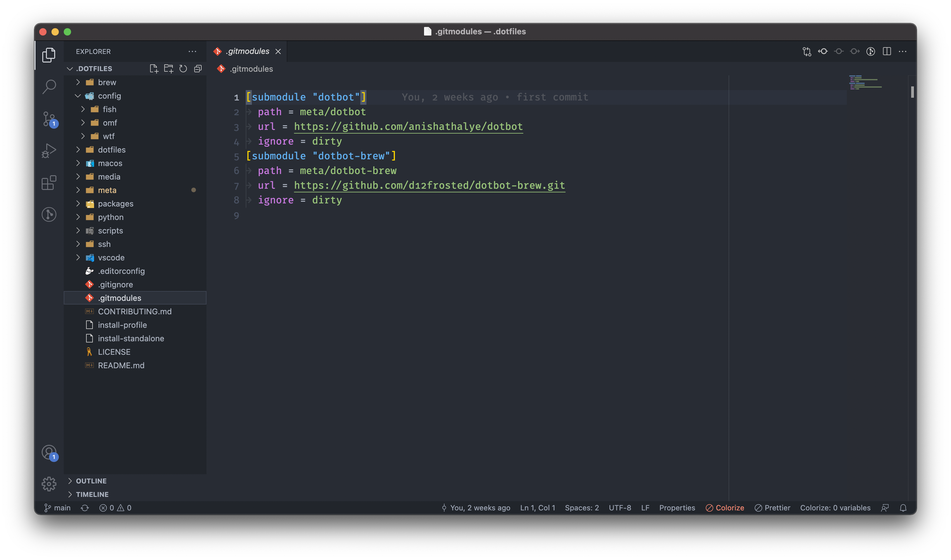Open the Extensions view
Viewport: 951px width, 560px height.
[x=49, y=183]
